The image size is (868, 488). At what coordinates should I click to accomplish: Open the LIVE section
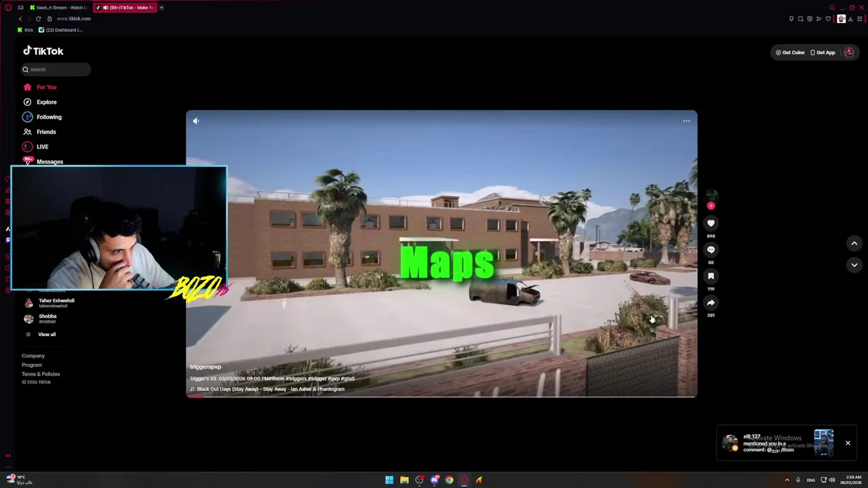tap(35, 146)
